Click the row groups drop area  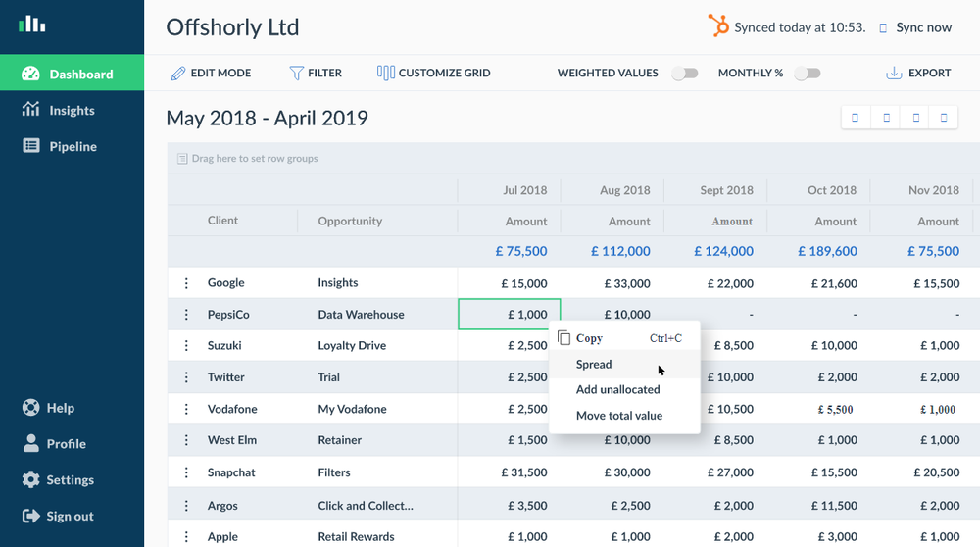tap(573, 158)
